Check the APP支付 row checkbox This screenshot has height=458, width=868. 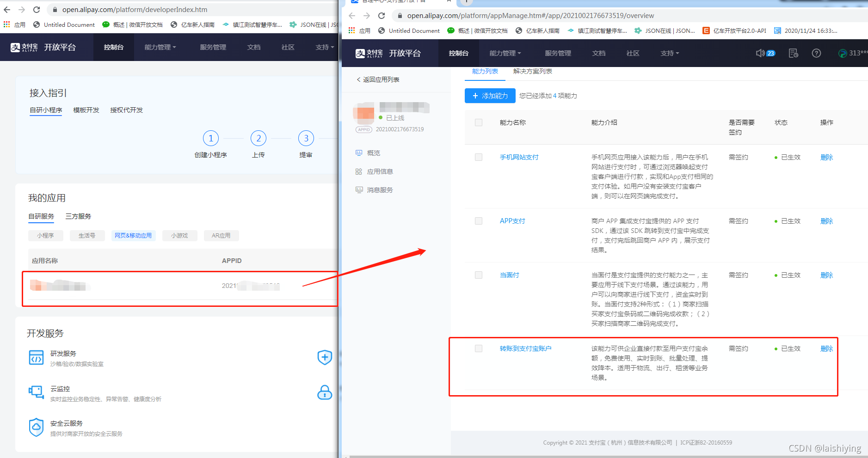coord(479,221)
